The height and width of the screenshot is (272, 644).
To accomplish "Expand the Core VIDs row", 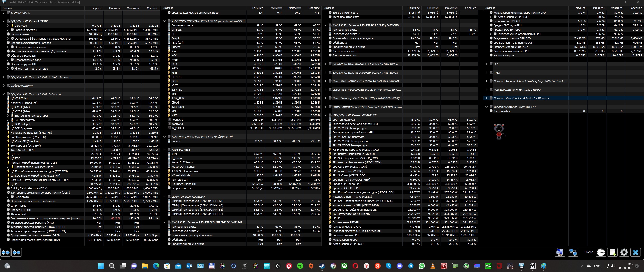I will click(8, 26).
